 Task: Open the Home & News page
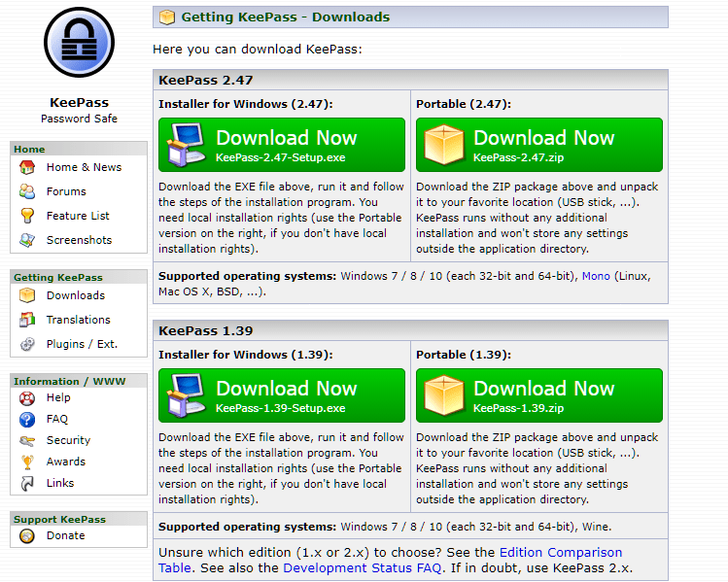84,167
